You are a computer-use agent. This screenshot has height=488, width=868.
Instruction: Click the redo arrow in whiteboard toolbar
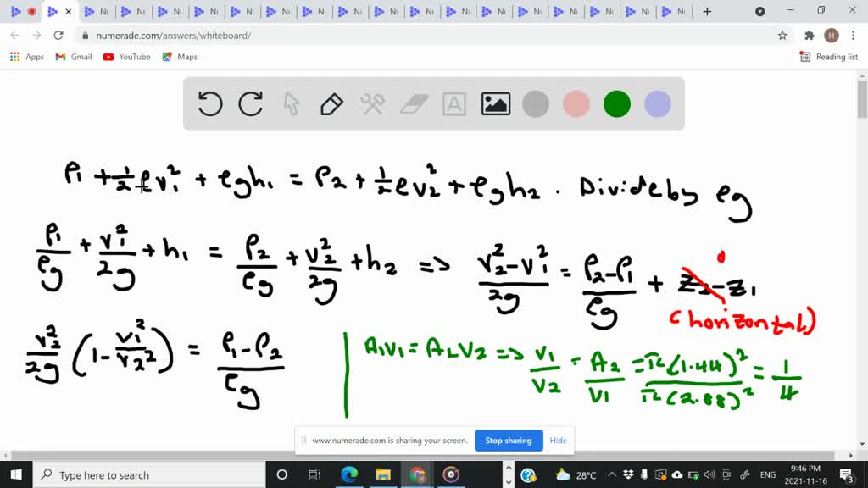click(x=250, y=104)
